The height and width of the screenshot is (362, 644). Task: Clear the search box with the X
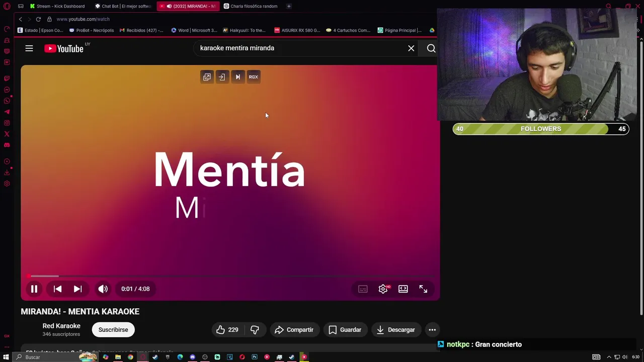[411, 48]
